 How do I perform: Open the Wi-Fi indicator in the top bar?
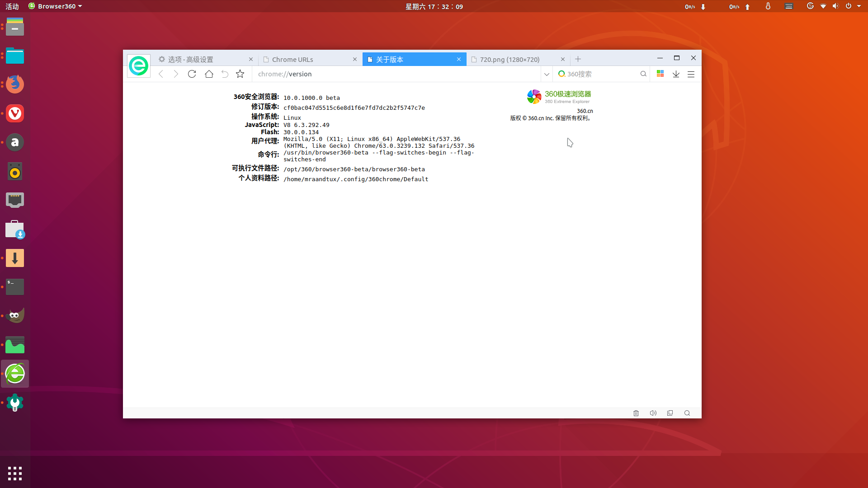coord(823,6)
